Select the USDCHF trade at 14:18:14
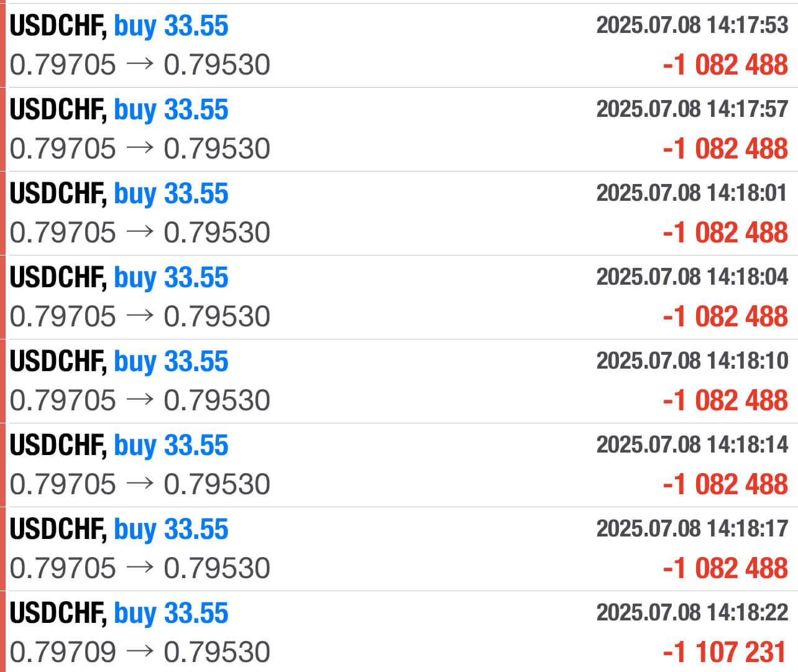The height and width of the screenshot is (672, 798). pyautogui.click(x=399, y=465)
